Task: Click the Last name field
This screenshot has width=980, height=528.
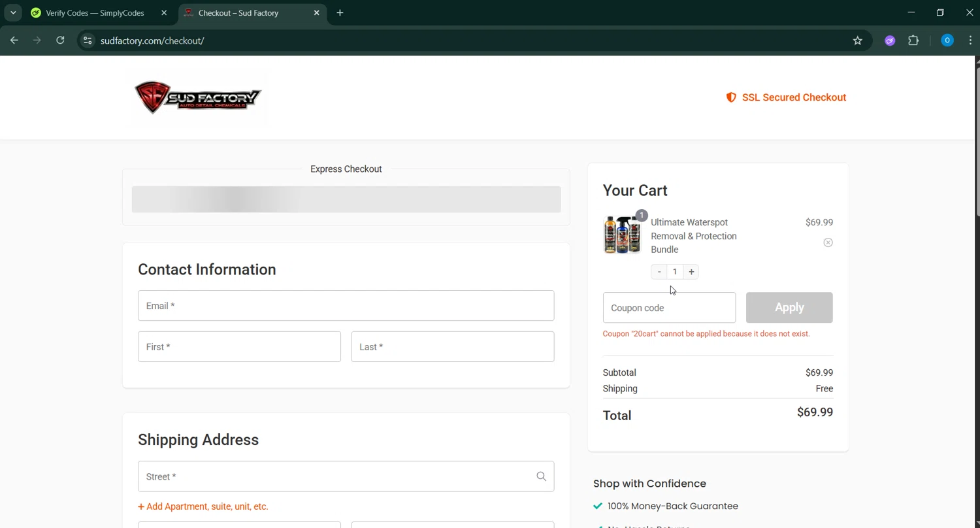Action: 453,347
